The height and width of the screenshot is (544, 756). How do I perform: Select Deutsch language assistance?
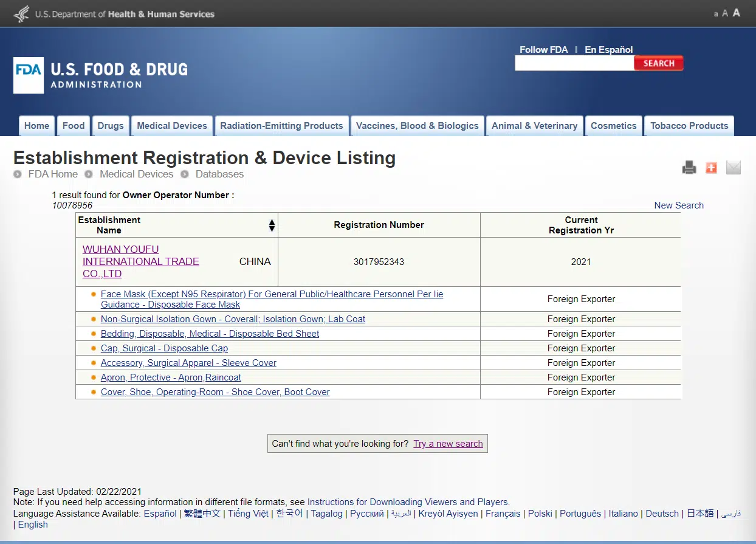662,514
